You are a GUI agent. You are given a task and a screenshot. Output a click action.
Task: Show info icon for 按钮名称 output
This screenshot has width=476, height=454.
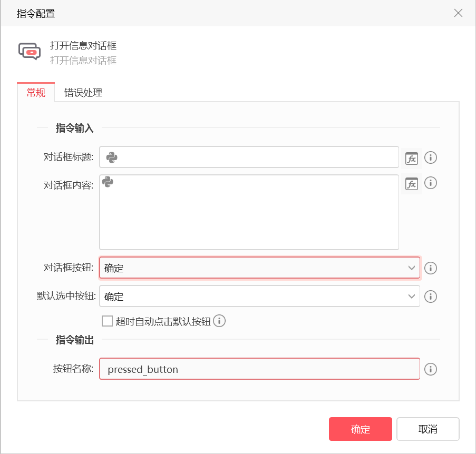[x=431, y=369]
